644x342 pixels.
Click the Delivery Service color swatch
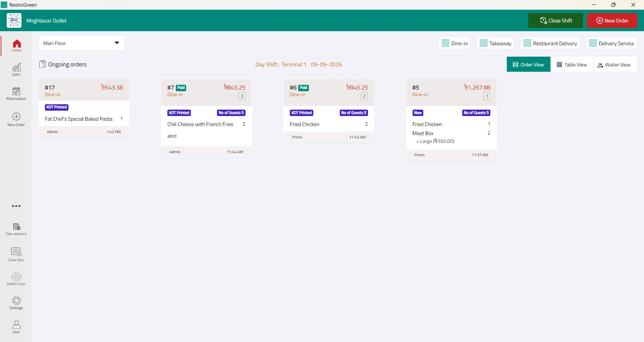tap(593, 43)
